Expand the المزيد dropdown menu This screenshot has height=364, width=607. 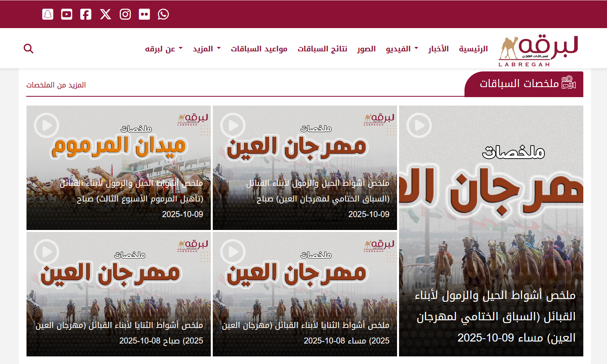pos(206,49)
